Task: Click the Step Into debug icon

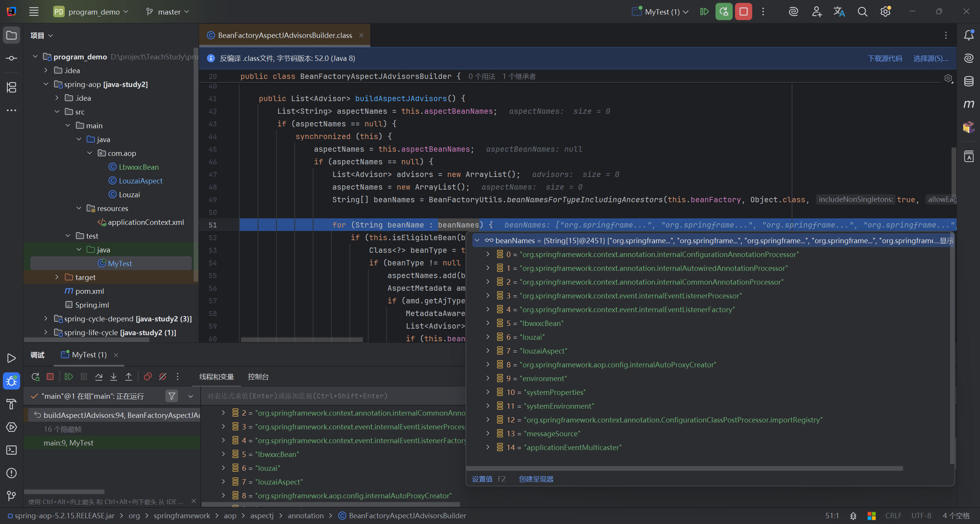Action: [114, 377]
